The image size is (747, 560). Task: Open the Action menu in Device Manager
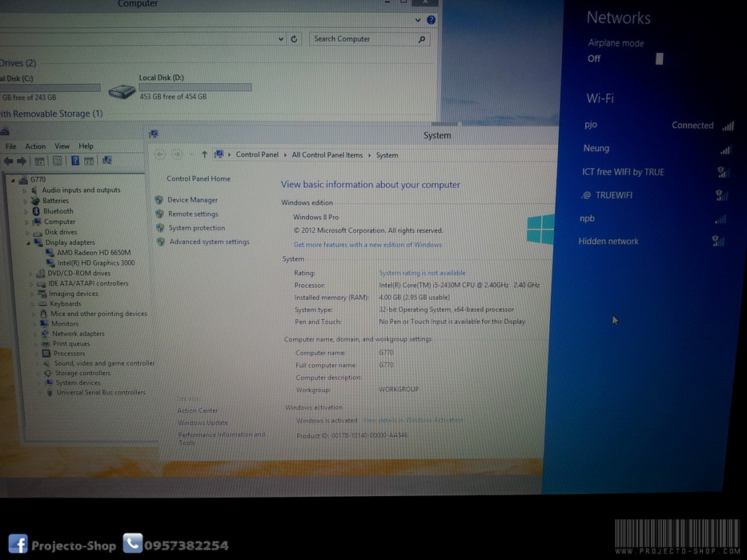[35, 146]
